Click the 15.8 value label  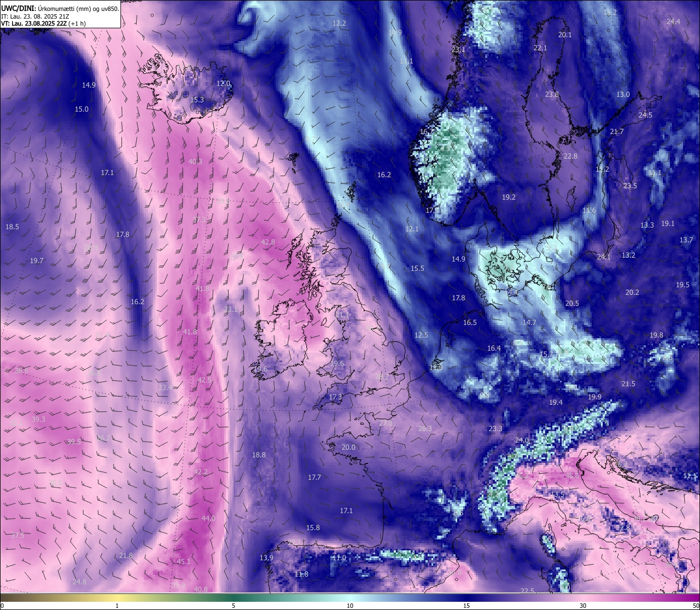pyautogui.click(x=313, y=527)
